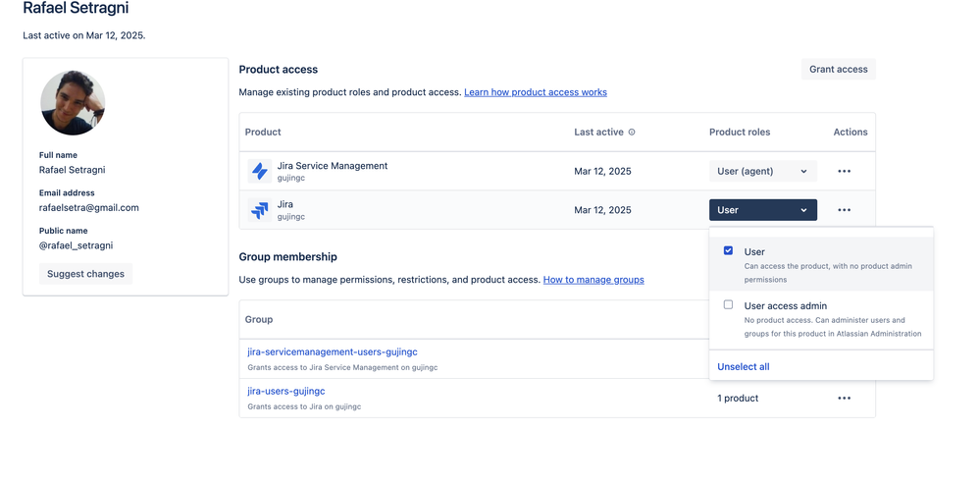Image resolution: width=980 pixels, height=484 pixels.
Task: Click the Product column header
Action: click(x=263, y=132)
